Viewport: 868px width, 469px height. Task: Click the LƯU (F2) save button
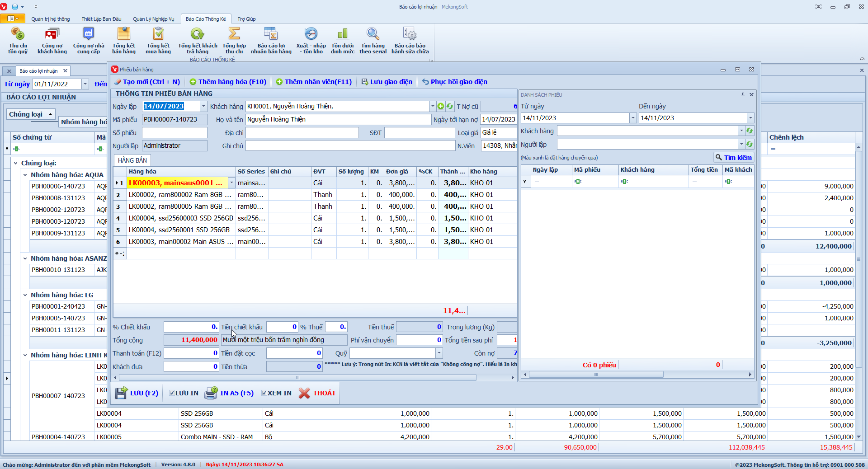click(x=137, y=393)
